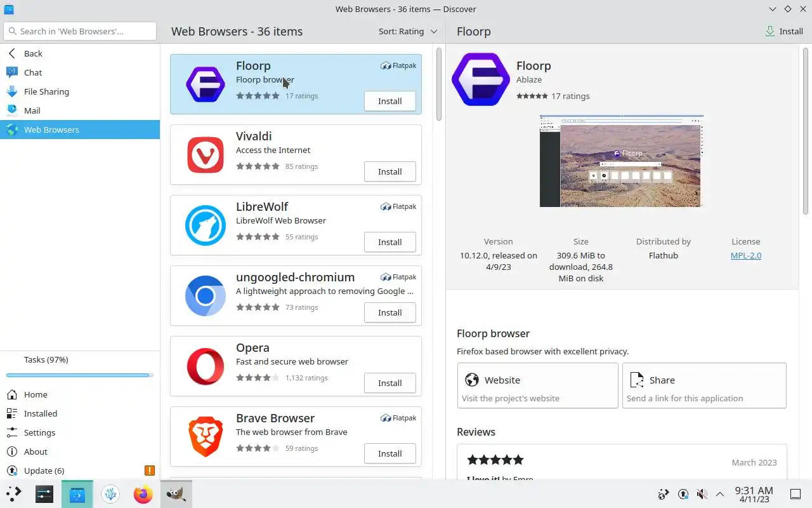Open the Installed applications page
This screenshot has width=812, height=508.
click(x=80, y=413)
